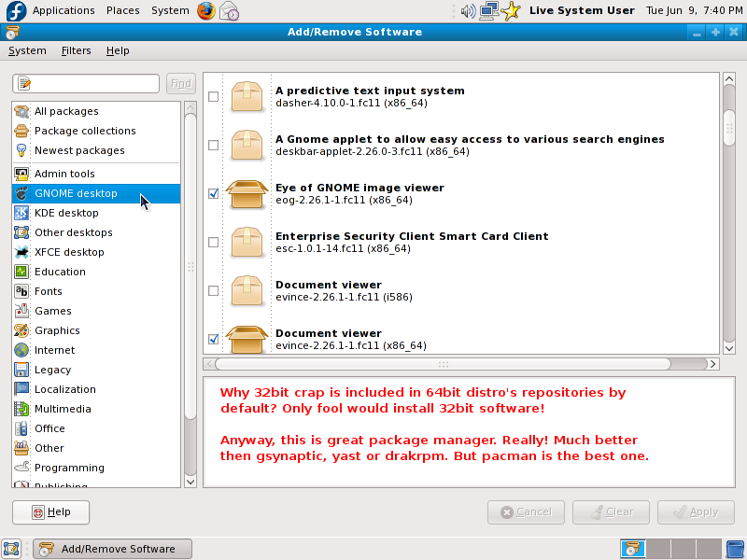747x560 pixels.
Task: Click the Programming category icon
Action: [21, 468]
